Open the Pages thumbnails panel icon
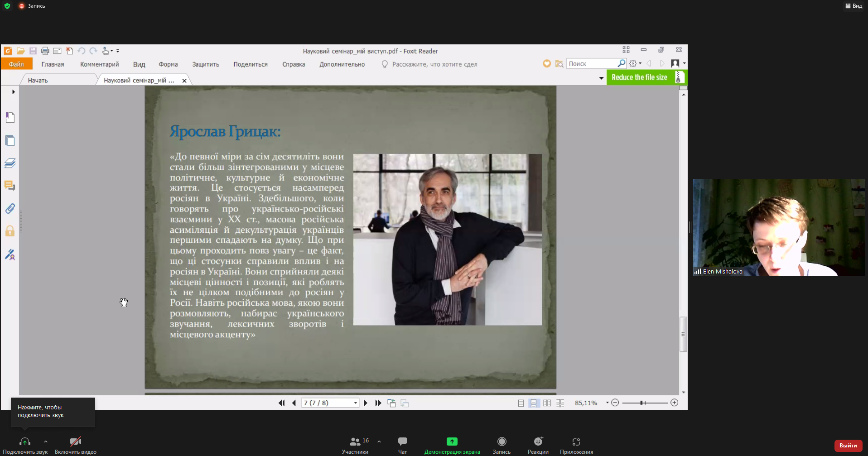 pos(10,141)
